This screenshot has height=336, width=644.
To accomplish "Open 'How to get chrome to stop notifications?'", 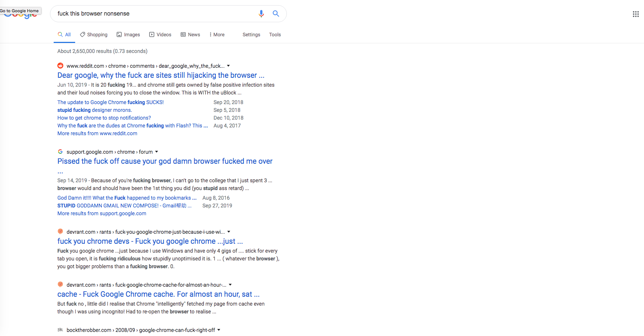I will coord(104,118).
